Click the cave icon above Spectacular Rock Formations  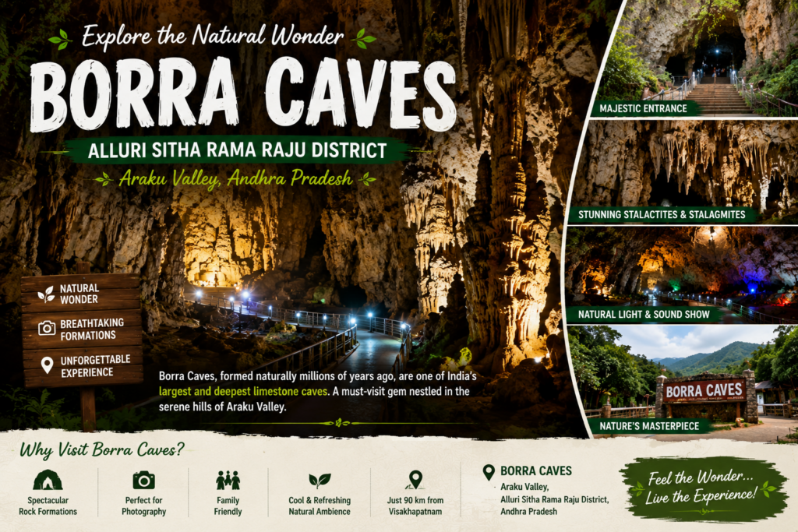(48, 480)
